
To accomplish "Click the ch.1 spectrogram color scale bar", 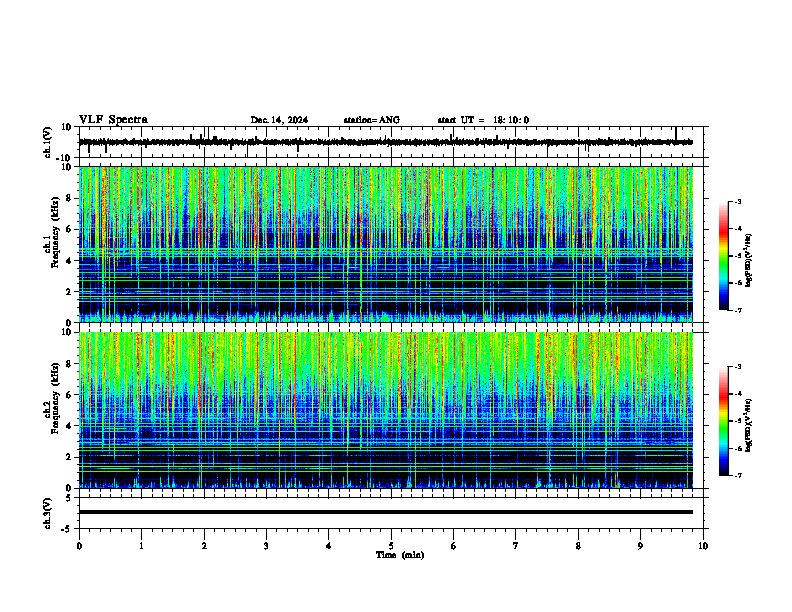I will pyautogui.click(x=723, y=256).
